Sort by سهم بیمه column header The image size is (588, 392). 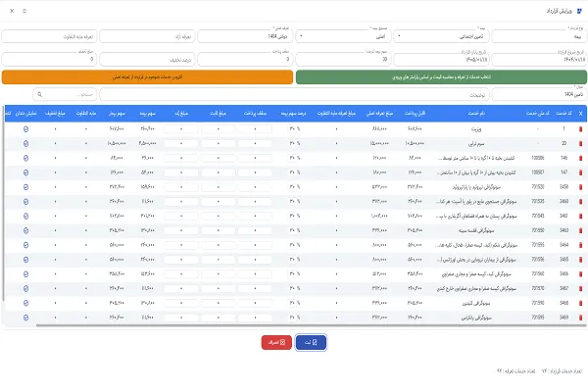pos(147,114)
